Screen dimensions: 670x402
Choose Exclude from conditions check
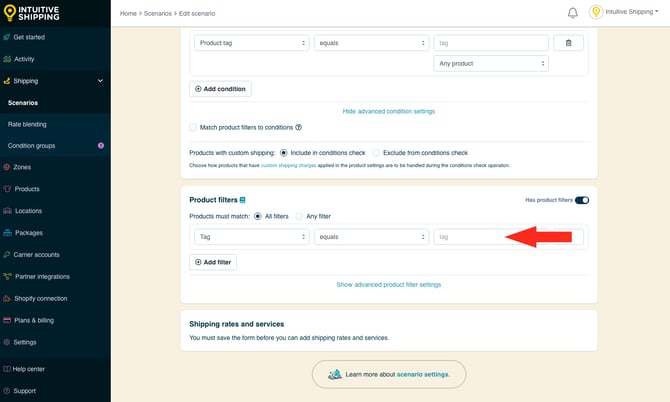(376, 153)
